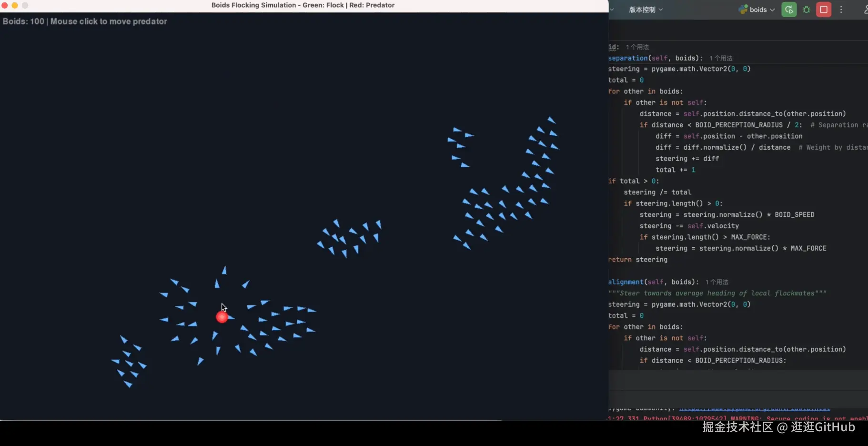Click the return steering line in the editor
Screen dimensions: 868x446
pos(638,260)
